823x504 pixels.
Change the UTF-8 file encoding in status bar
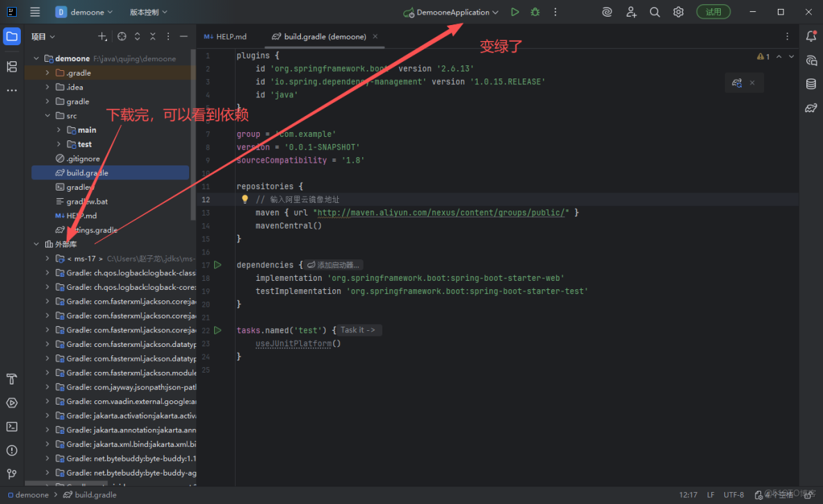tap(733, 494)
